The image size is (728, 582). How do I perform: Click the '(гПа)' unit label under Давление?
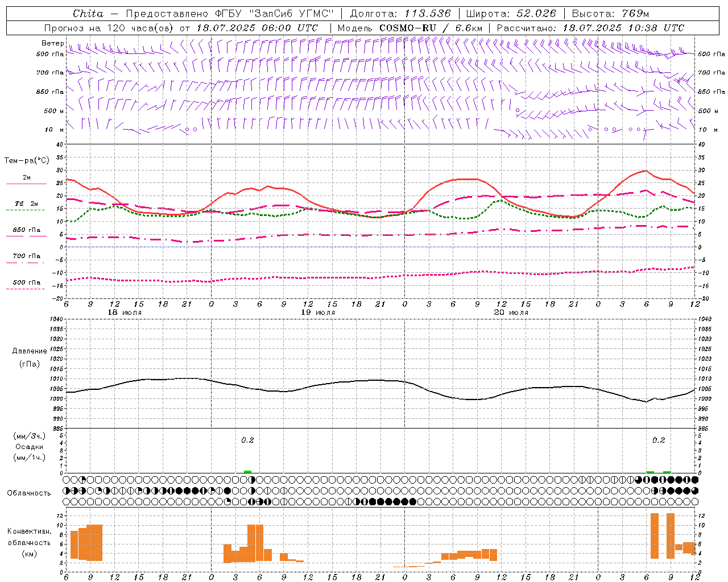point(30,364)
